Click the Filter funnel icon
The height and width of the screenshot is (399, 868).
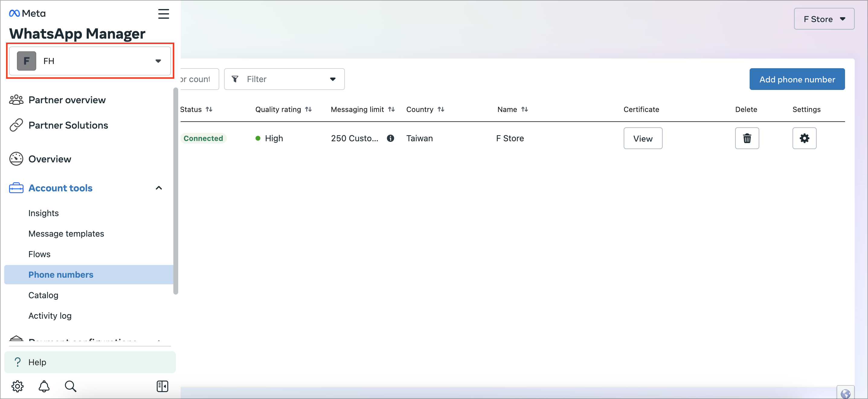pyautogui.click(x=235, y=79)
